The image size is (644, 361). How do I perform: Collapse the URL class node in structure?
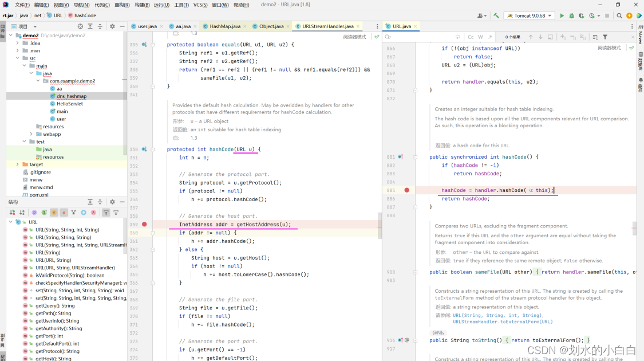(11, 222)
